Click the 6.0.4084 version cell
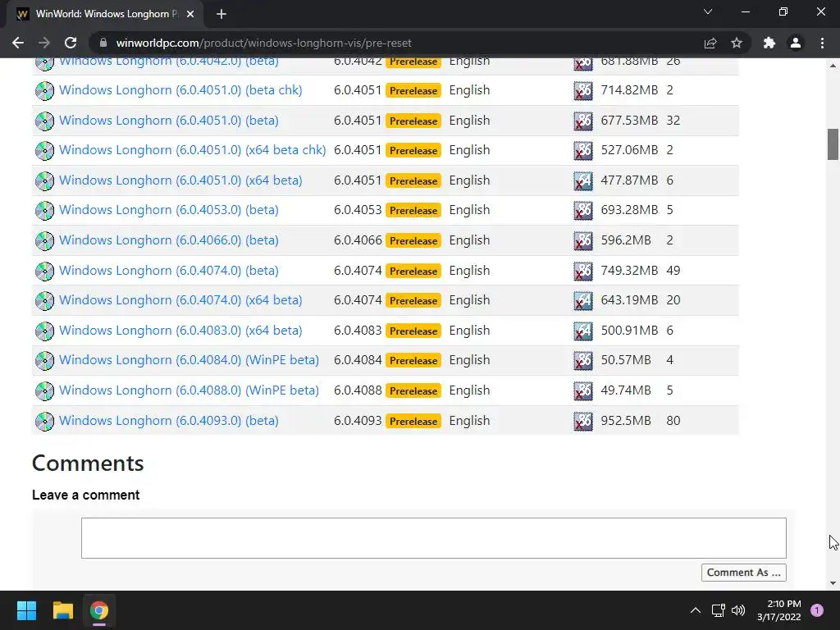 [358, 360]
